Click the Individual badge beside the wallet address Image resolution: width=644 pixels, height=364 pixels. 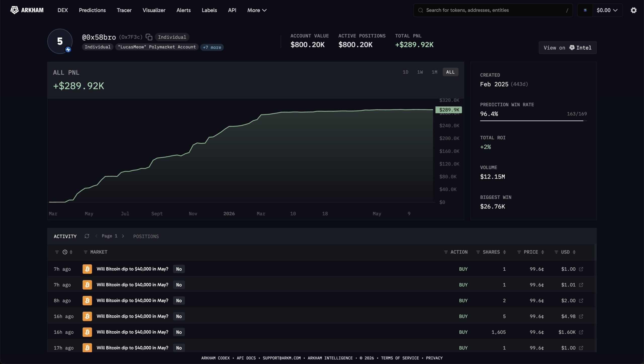point(172,37)
